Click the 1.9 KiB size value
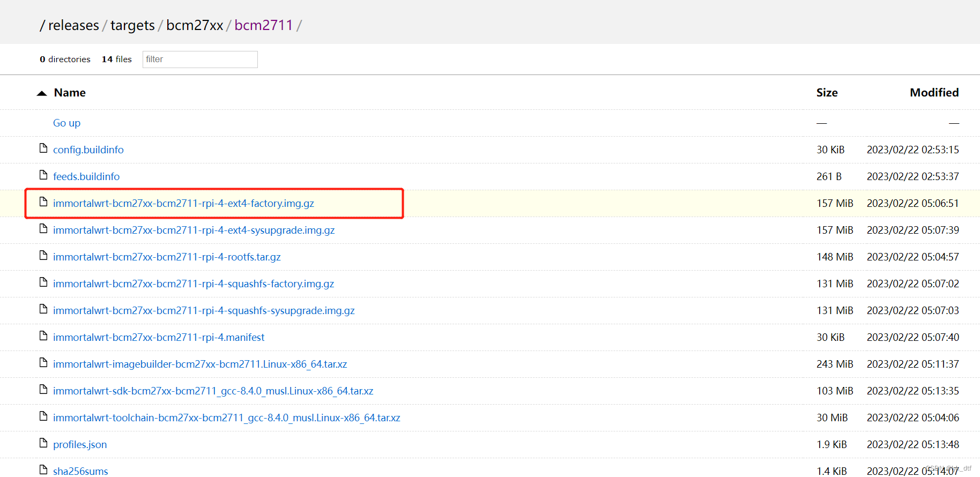This screenshot has height=477, width=980. click(x=831, y=444)
